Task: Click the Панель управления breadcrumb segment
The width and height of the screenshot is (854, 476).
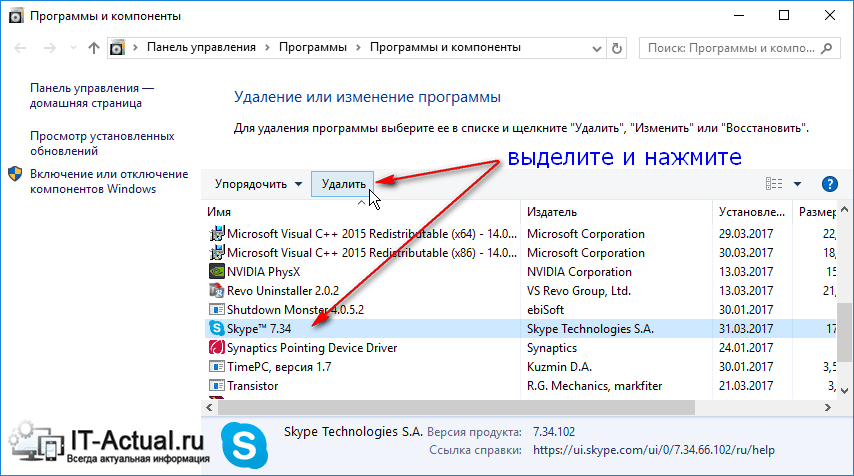Action: 202,47
